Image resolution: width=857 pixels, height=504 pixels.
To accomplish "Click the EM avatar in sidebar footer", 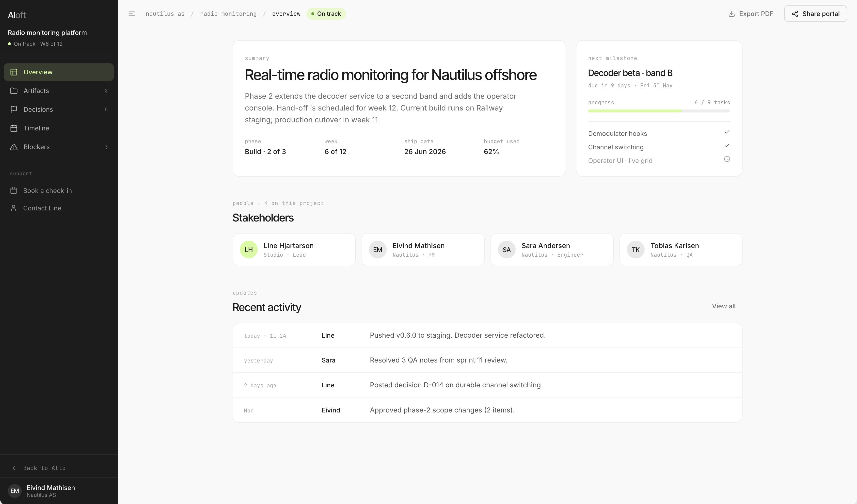I will click(15, 491).
